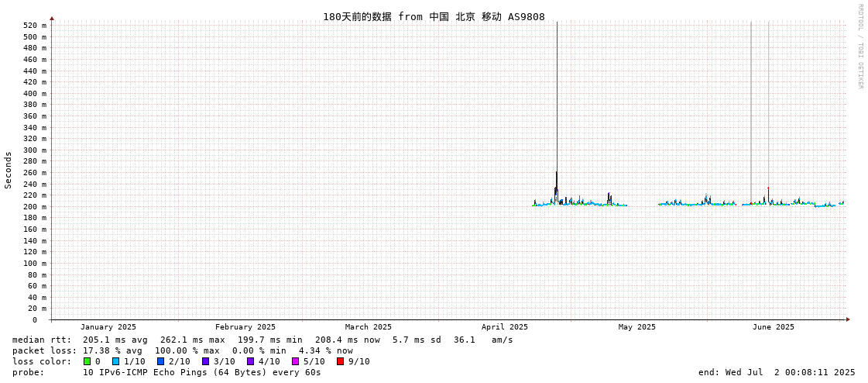Select the '340 m' y-axis value
This screenshot has height=383, width=868.
click(36, 127)
